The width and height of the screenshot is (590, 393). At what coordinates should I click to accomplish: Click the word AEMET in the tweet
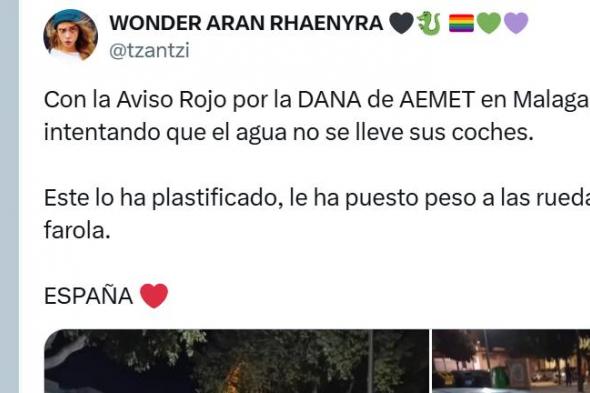click(x=437, y=100)
